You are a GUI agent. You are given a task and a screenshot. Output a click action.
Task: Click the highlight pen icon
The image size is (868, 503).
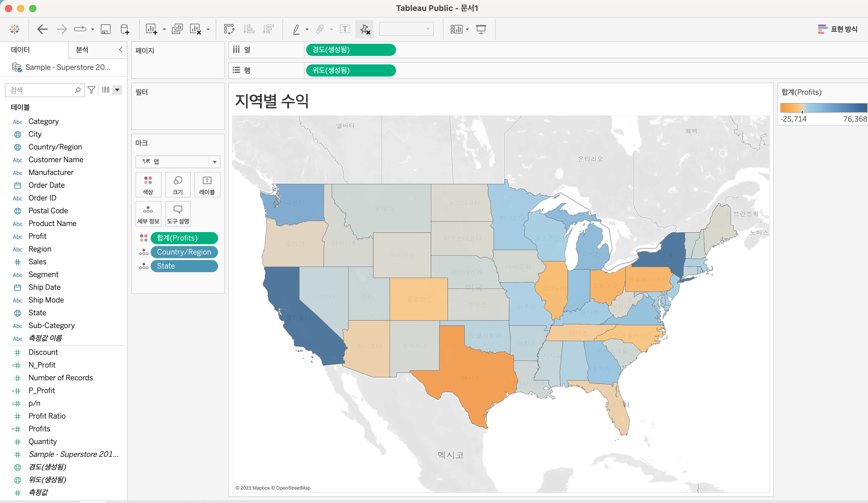point(296,29)
